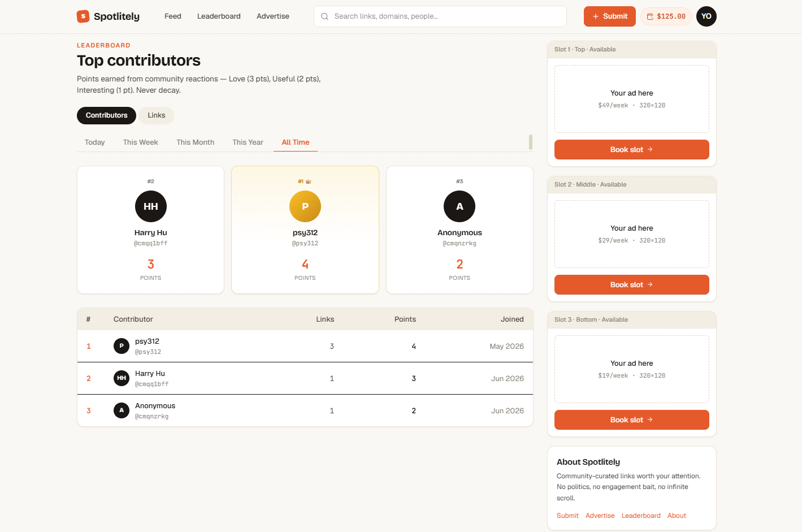
Task: Click the @cmqq1bff handle in the table
Action: pos(151,384)
